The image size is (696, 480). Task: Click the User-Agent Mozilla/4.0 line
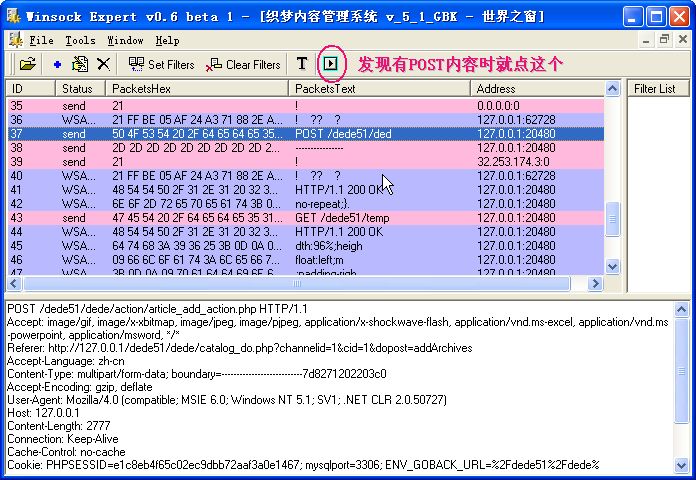click(227, 400)
